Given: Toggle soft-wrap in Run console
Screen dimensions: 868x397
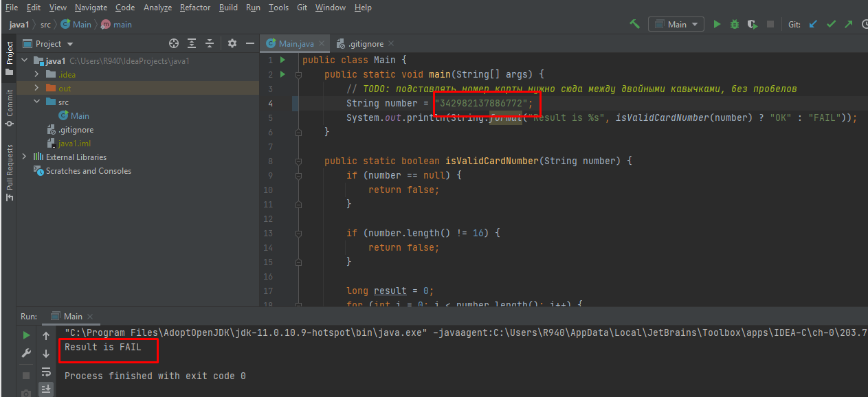Looking at the screenshot, I should coord(46,372).
